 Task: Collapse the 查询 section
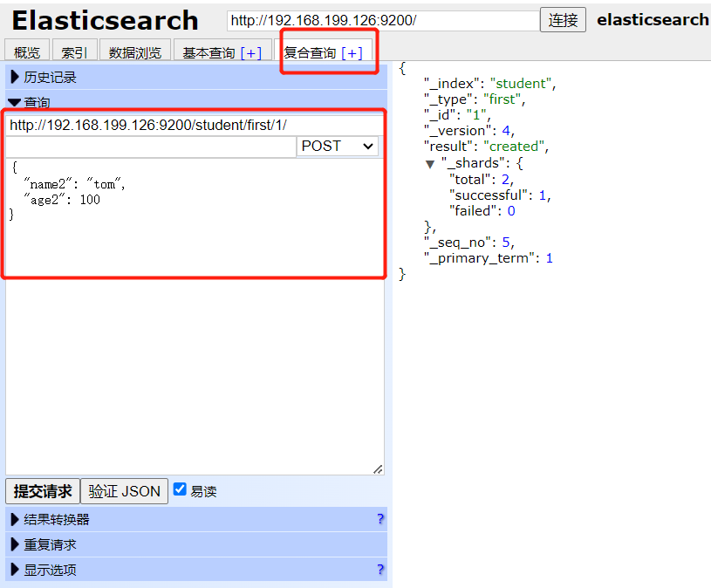(196, 102)
